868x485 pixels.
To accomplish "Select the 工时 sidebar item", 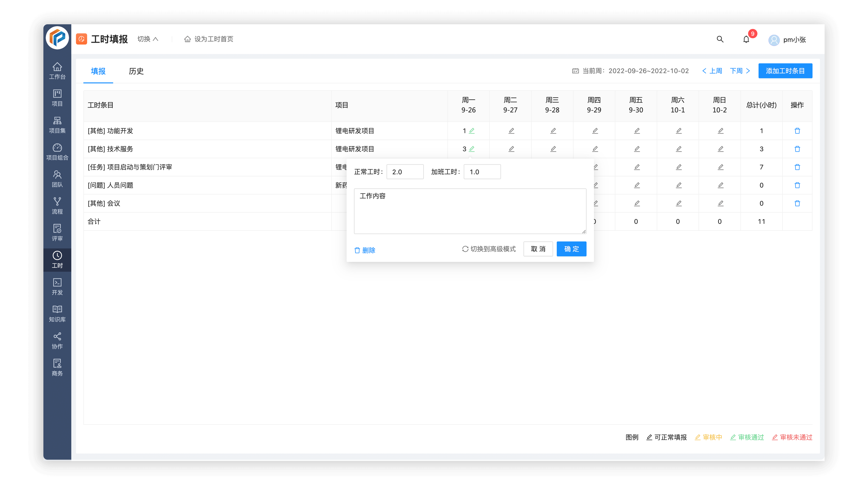I will coord(57,259).
